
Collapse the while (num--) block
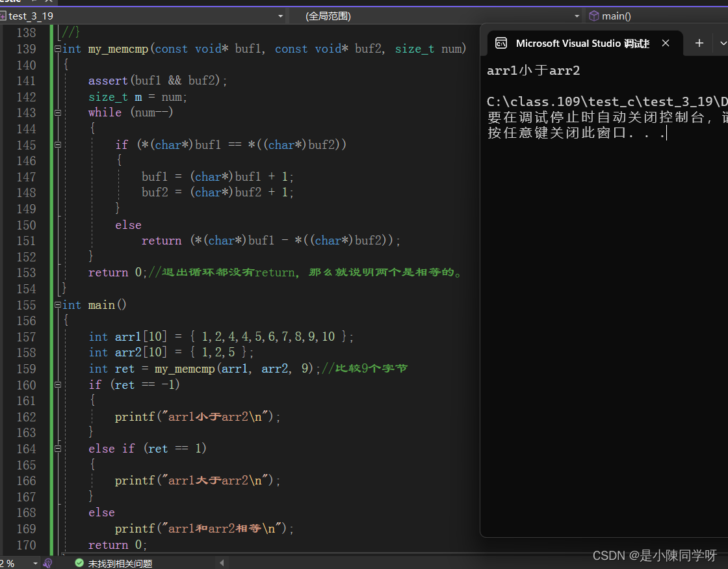[58, 112]
